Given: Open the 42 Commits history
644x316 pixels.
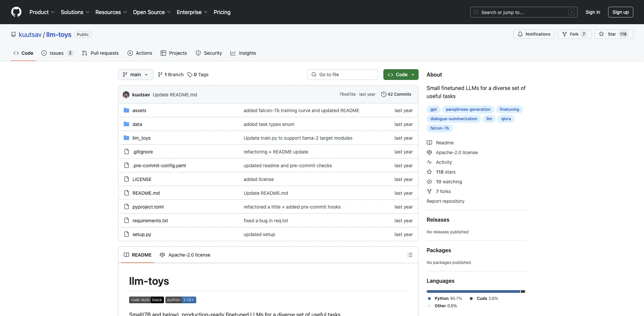Looking at the screenshot, I should click(x=396, y=94).
